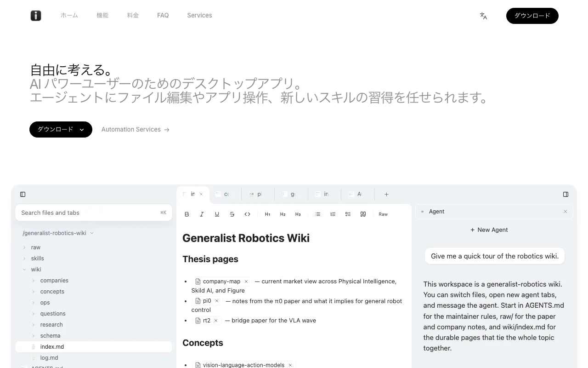The height and width of the screenshot is (368, 588).
Task: Insert inline code with the code icon
Action: click(x=247, y=214)
